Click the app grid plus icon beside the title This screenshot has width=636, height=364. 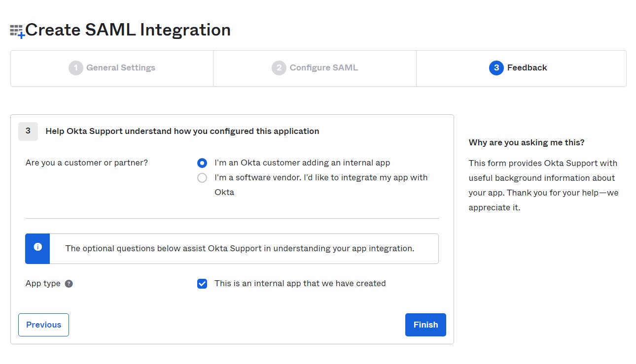17,31
